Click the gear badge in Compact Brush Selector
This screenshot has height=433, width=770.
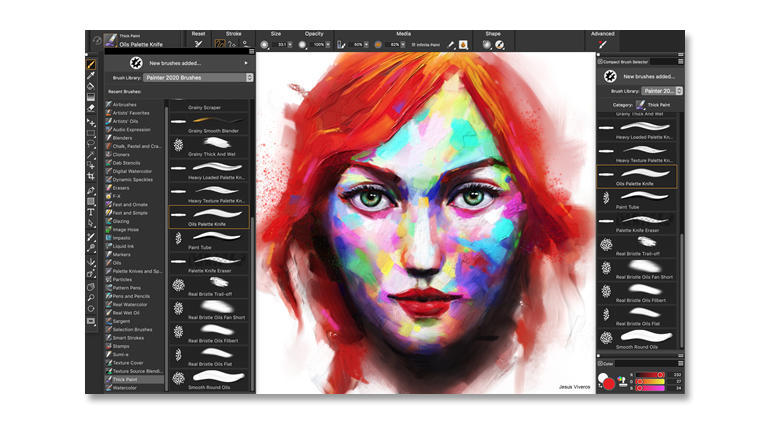pyautogui.click(x=610, y=76)
